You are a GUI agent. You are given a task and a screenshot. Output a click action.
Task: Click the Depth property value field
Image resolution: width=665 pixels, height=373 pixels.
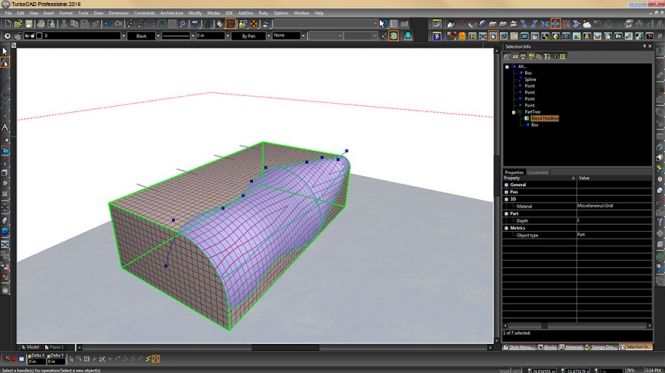coord(614,221)
